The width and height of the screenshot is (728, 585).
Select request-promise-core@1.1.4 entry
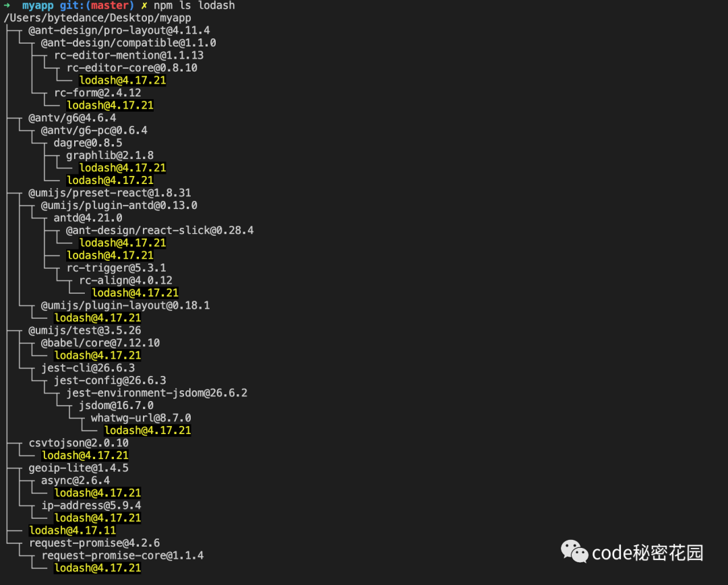click(x=123, y=556)
